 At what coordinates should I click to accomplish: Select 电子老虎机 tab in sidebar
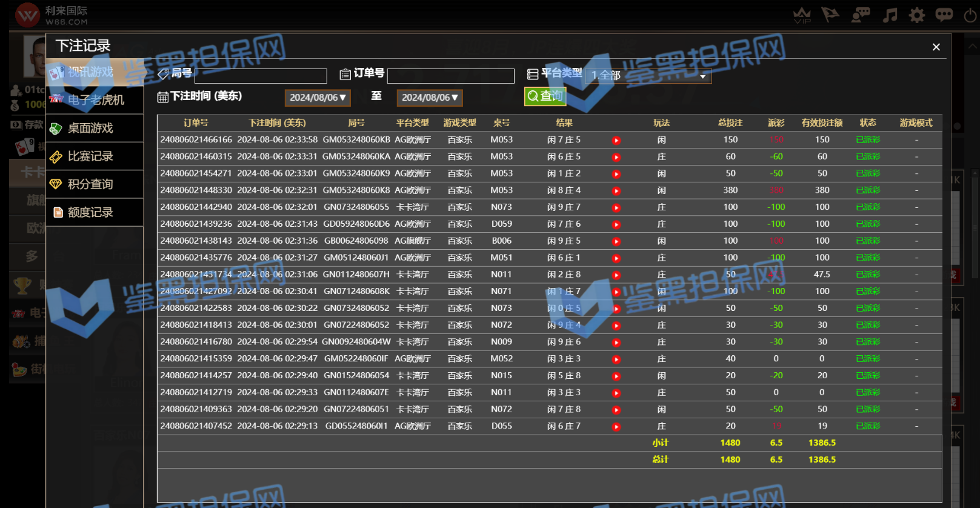(95, 100)
